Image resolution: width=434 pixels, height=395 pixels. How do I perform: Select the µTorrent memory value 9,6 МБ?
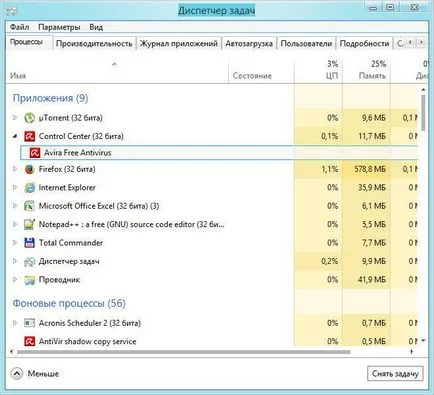pyautogui.click(x=374, y=118)
